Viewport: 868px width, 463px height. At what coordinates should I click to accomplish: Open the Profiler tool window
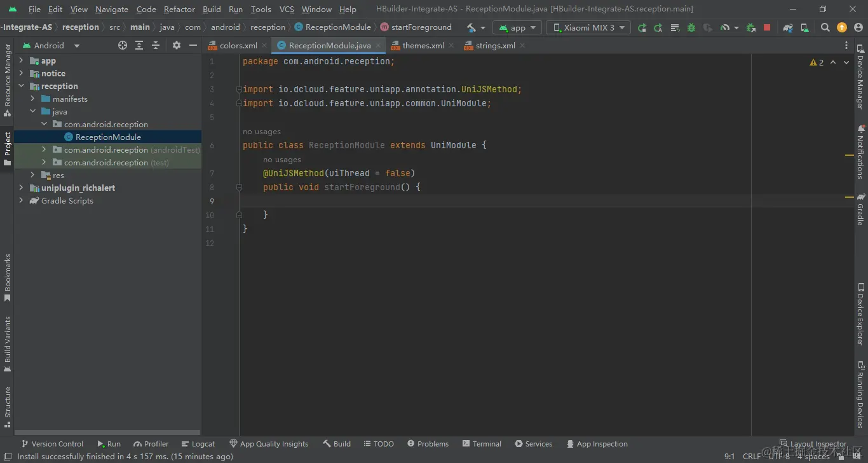151,444
